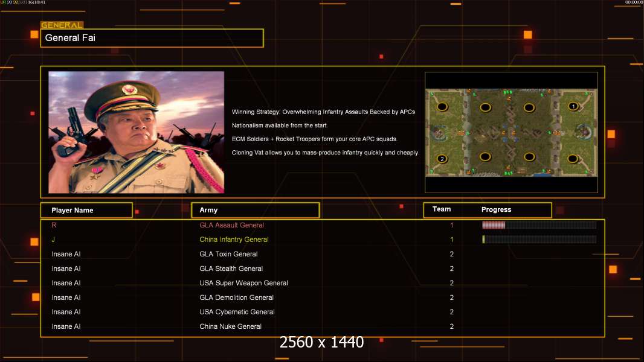644x362 pixels.
Task: Click player J's loading progress bar
Action: click(x=539, y=240)
